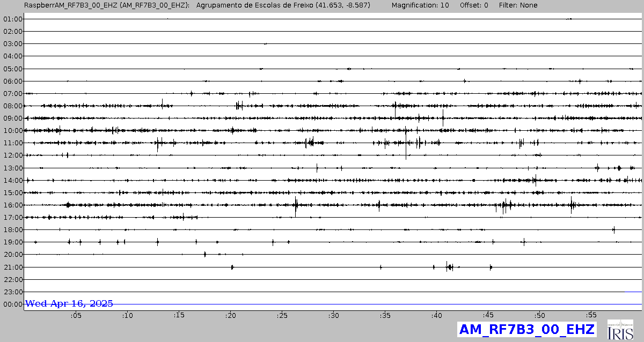The height and width of the screenshot is (342, 644).
Task: Select the 17:00 hour label
Action: (x=12, y=218)
